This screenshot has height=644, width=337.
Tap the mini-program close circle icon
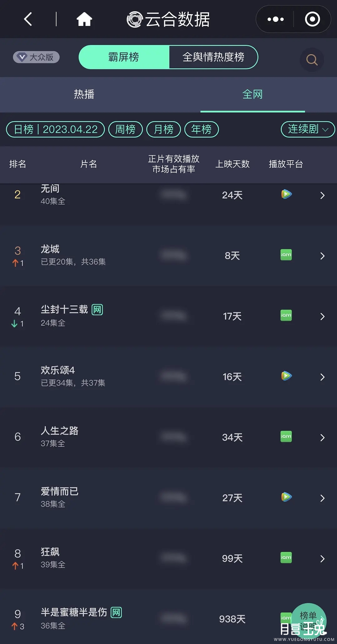click(312, 19)
